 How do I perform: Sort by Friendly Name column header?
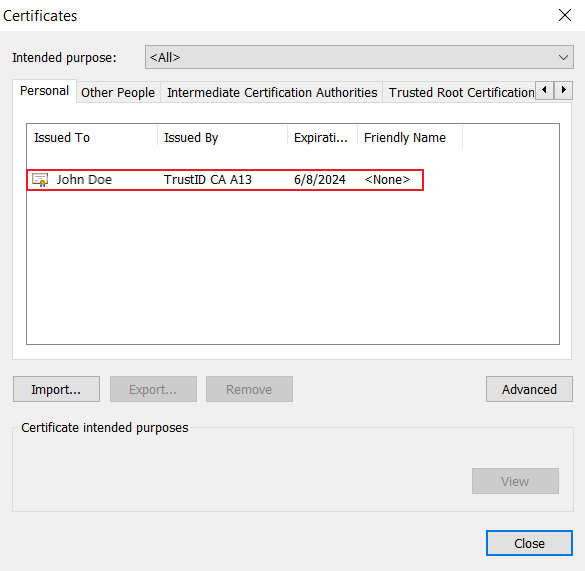pyautogui.click(x=410, y=137)
